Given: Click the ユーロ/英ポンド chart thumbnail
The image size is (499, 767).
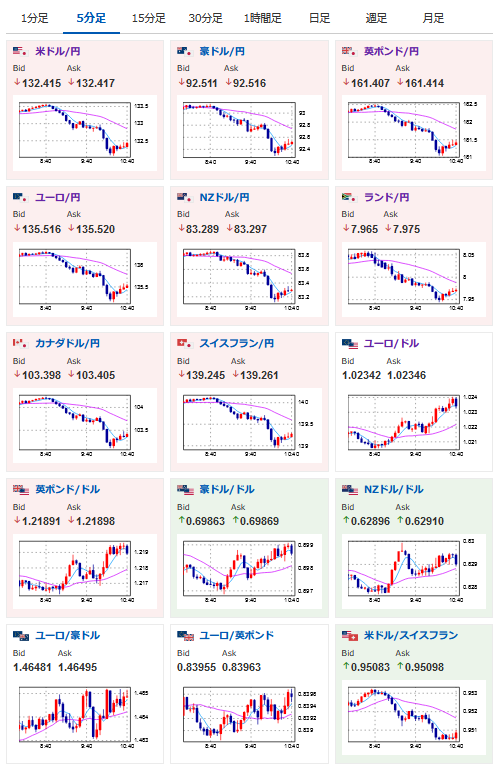Looking at the screenshot, I should click(250, 717).
